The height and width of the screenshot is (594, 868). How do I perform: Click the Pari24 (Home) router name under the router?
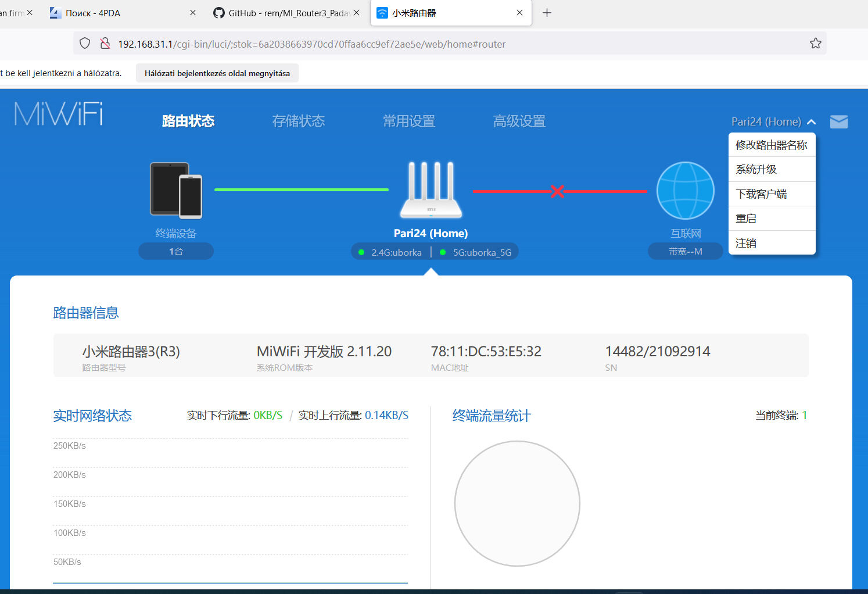coord(431,233)
